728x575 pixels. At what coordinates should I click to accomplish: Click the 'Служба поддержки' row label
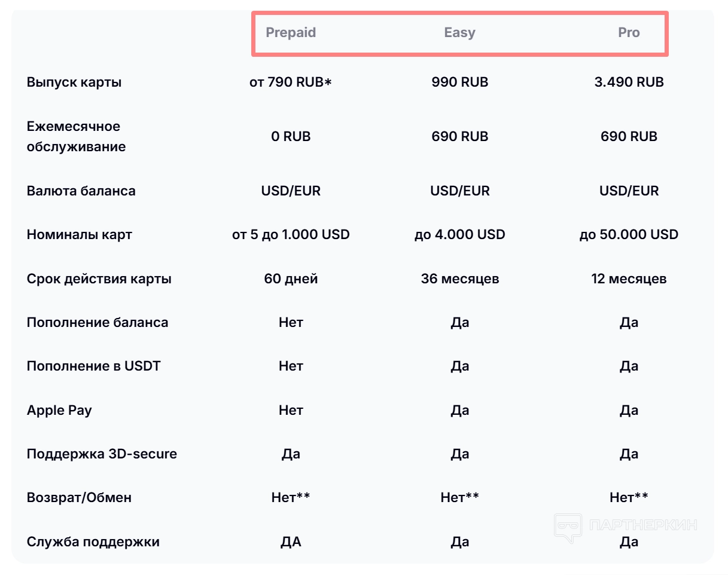point(93,542)
